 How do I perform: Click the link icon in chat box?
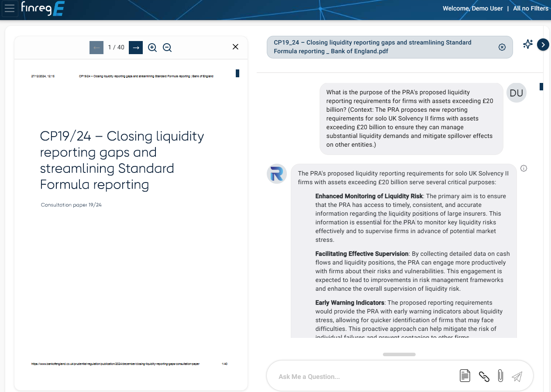coord(484,376)
